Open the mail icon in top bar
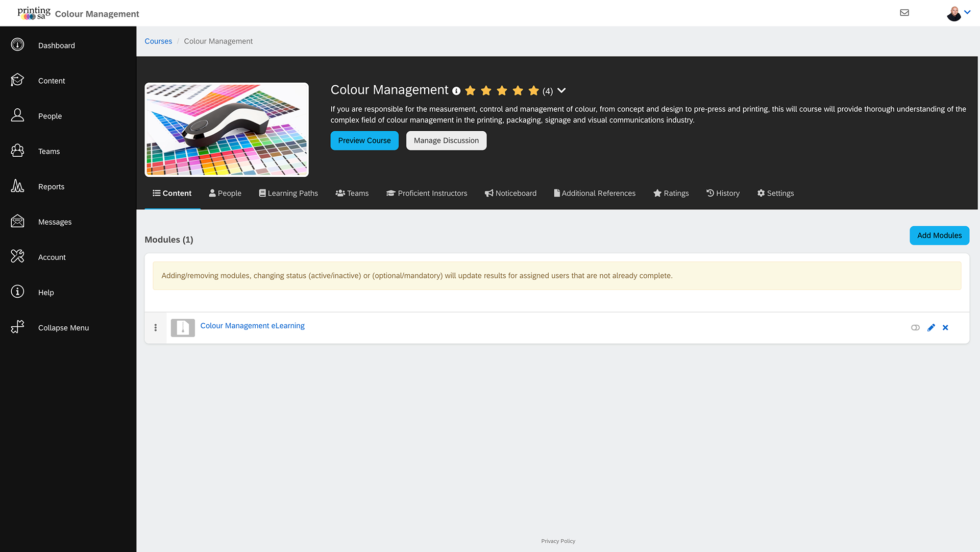This screenshot has height=552, width=980. pos(904,13)
